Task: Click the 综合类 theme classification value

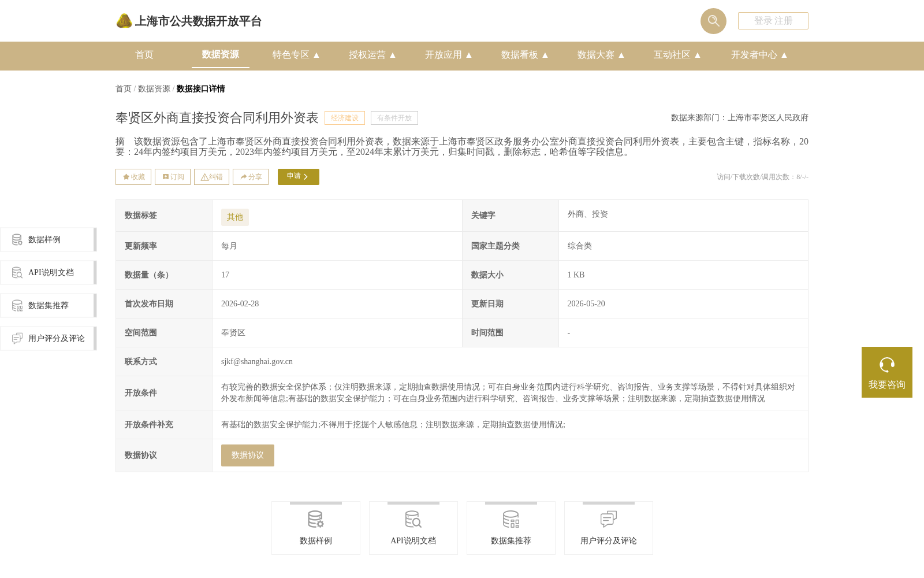Action: coord(580,246)
